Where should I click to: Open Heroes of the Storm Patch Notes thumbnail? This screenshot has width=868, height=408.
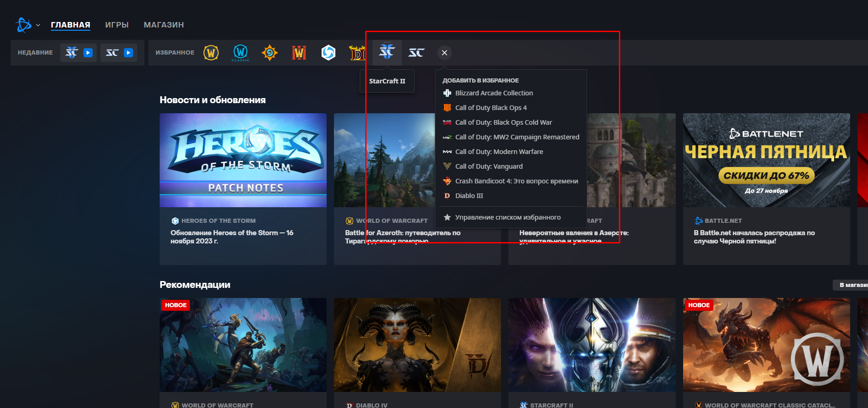click(243, 160)
